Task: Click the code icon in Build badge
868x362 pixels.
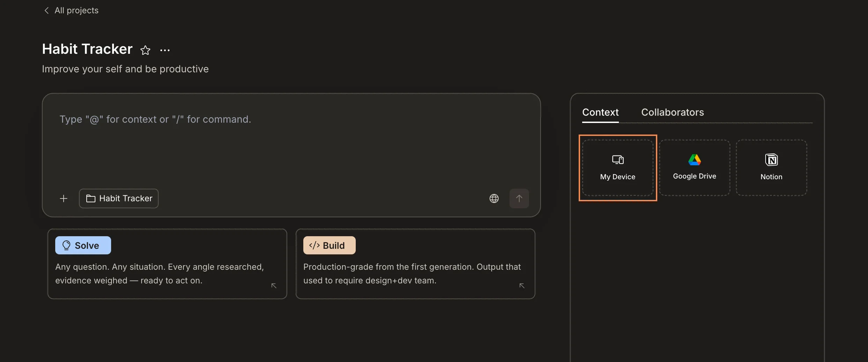Action: tap(313, 245)
